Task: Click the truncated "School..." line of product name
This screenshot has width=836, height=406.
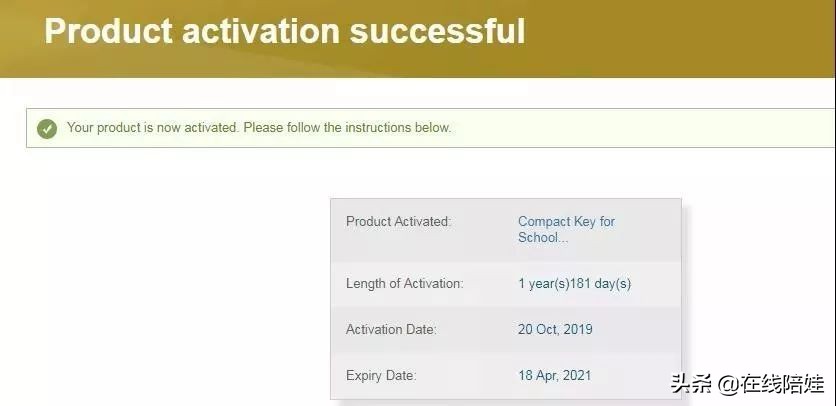Action: click(543, 238)
